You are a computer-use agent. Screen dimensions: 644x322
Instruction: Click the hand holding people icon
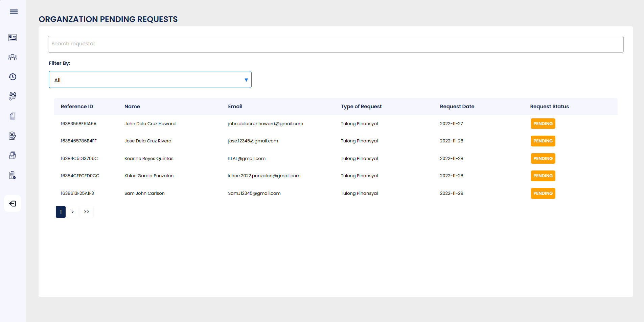coord(13,96)
